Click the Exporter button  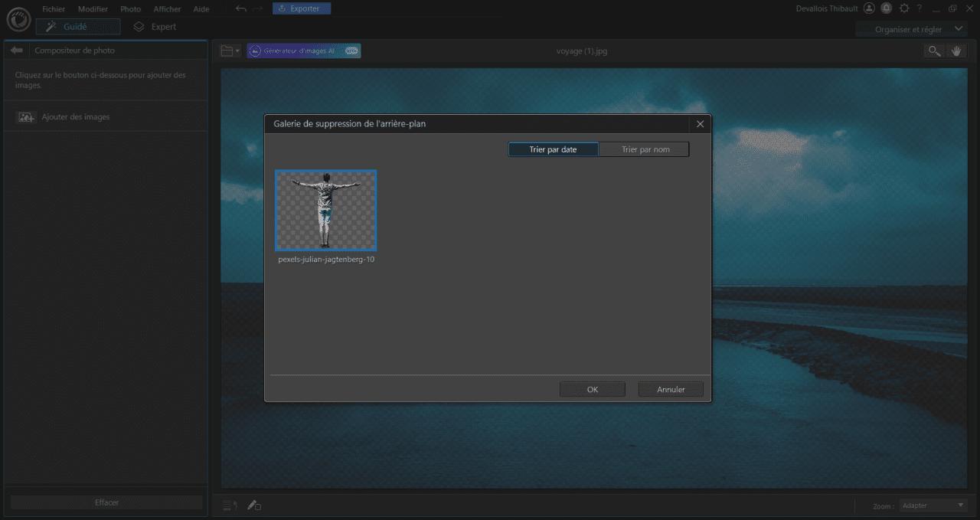coord(301,8)
